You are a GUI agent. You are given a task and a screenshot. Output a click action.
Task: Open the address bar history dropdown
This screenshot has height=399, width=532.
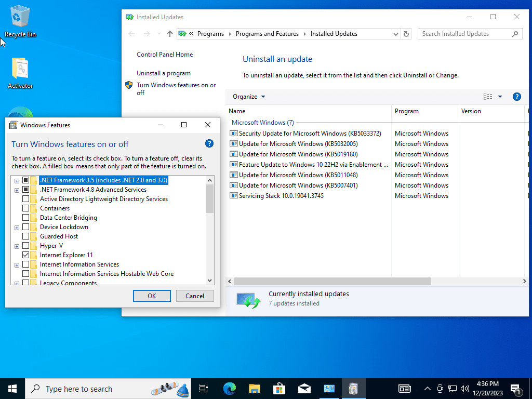[395, 34]
